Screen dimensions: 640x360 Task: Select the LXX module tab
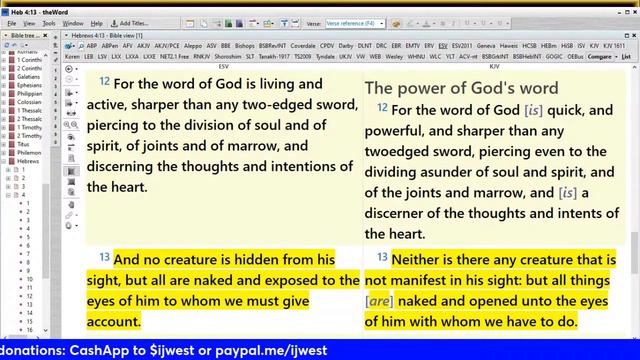[116, 57]
